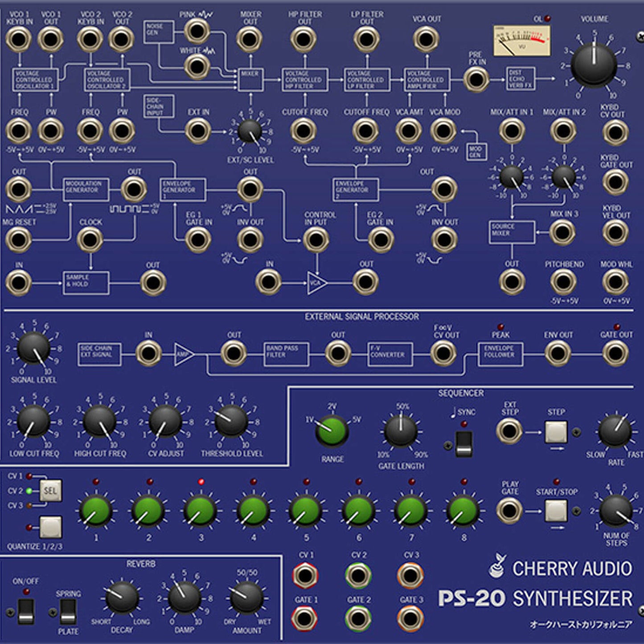
Task: Click the CONTROL INPUT jack
Action: (316, 240)
